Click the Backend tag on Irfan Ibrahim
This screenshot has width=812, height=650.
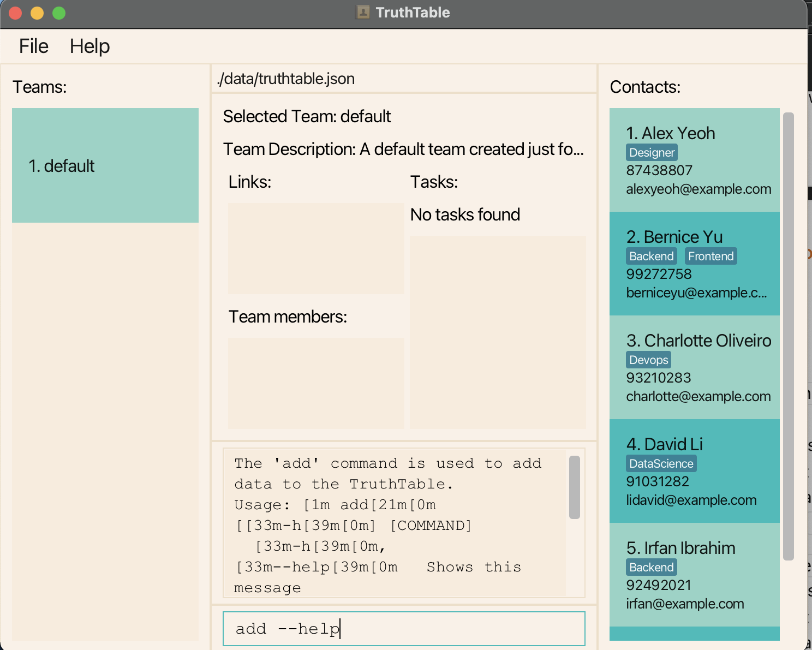pyautogui.click(x=652, y=568)
